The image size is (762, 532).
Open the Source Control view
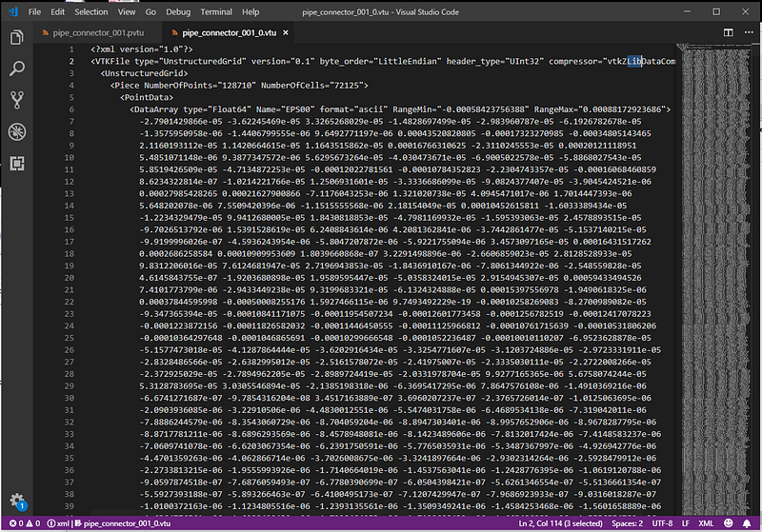coord(17,100)
